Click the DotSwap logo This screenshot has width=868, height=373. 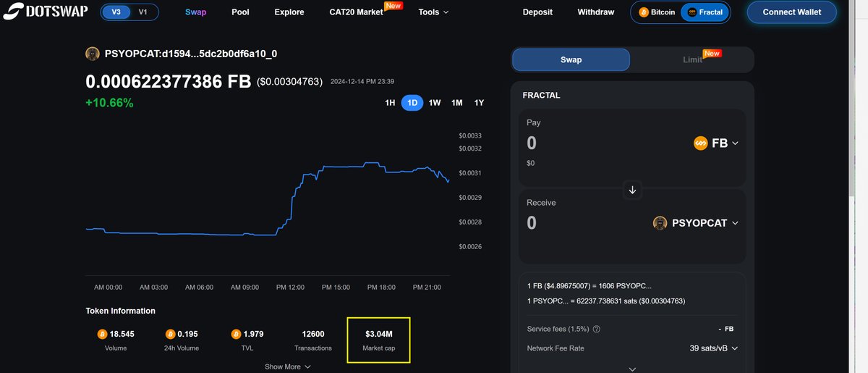[46, 12]
